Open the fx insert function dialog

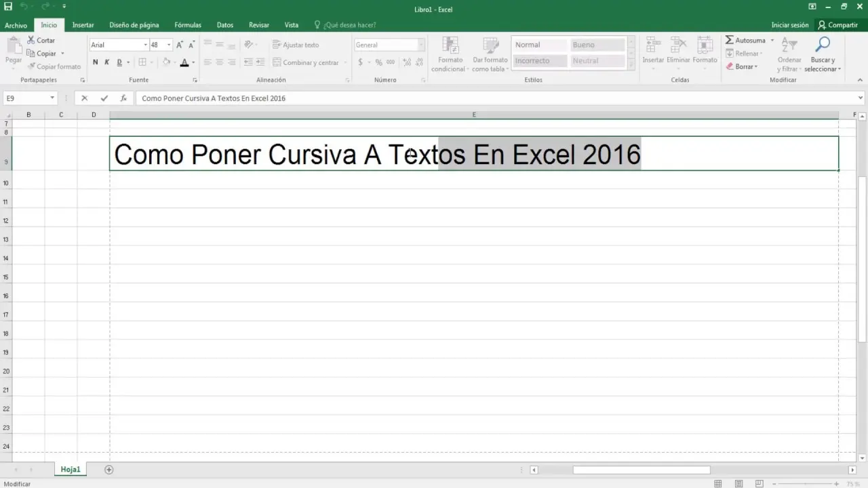[123, 98]
